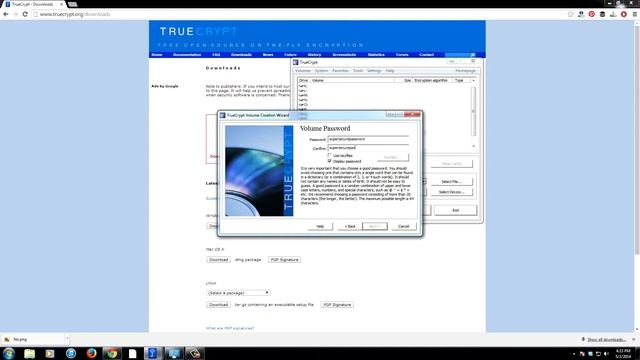Viewport: 640px width, 360px height.
Task: Click the red circular extension icon beside the star
Action: (x=591, y=14)
